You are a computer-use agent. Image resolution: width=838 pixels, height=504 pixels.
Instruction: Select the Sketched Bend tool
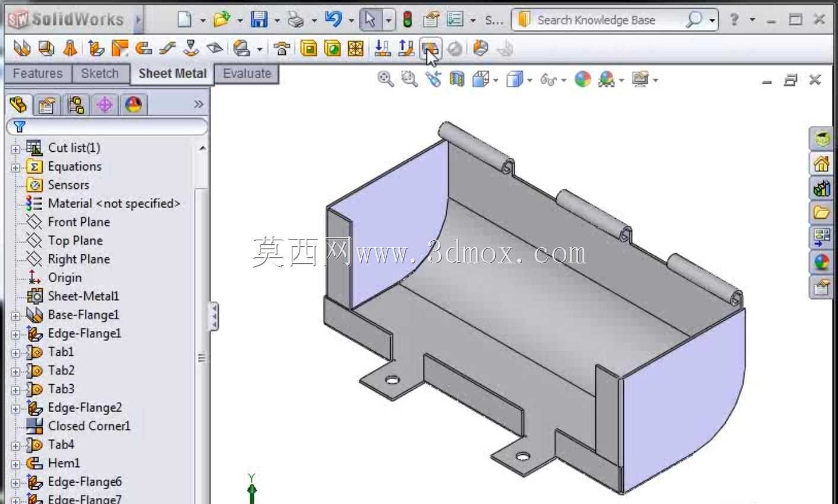click(x=191, y=49)
